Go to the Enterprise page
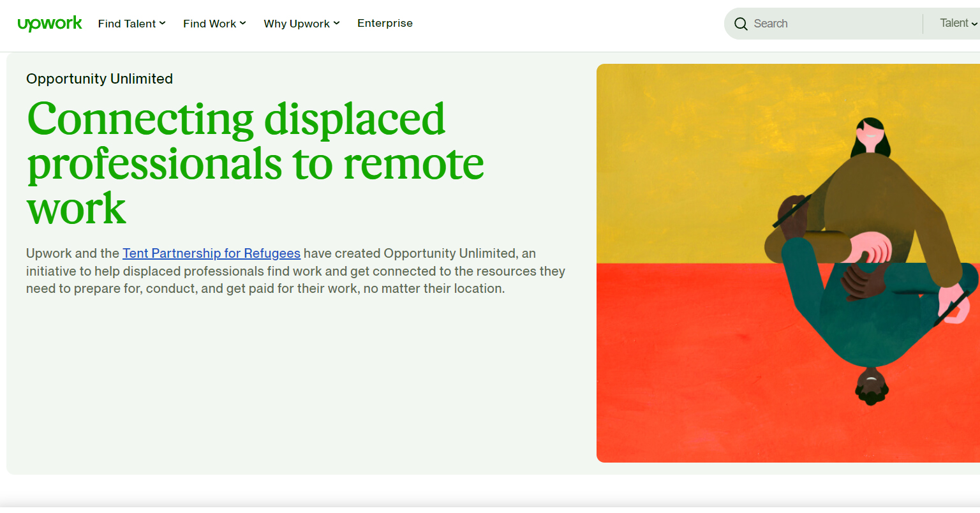980x513 pixels. (x=385, y=24)
